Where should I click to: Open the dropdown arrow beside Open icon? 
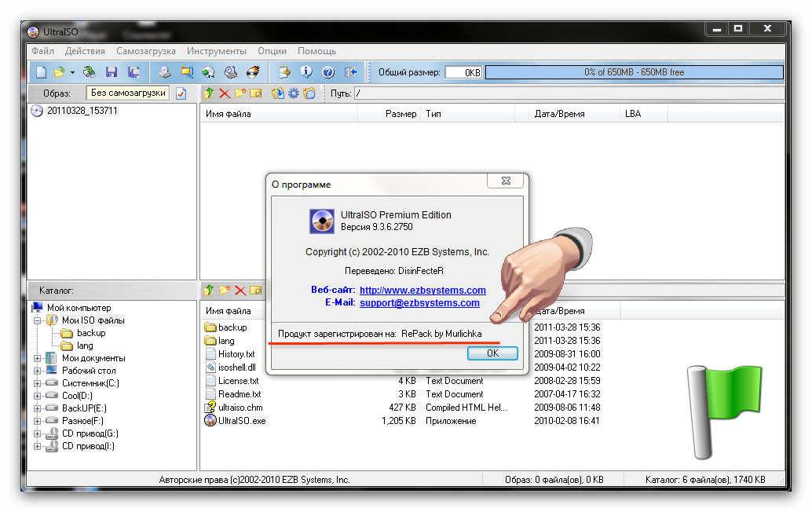point(72,72)
